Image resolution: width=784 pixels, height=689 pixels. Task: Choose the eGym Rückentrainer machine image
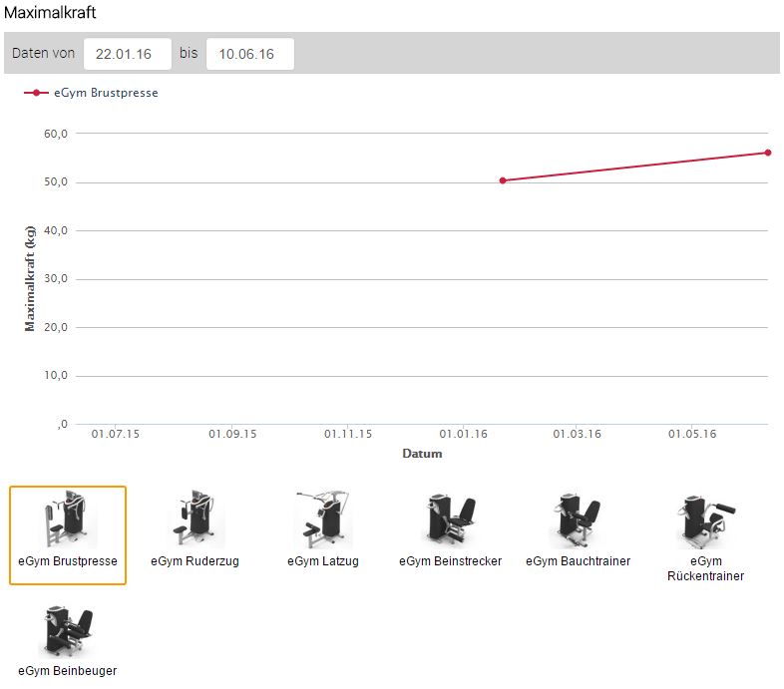(x=705, y=518)
